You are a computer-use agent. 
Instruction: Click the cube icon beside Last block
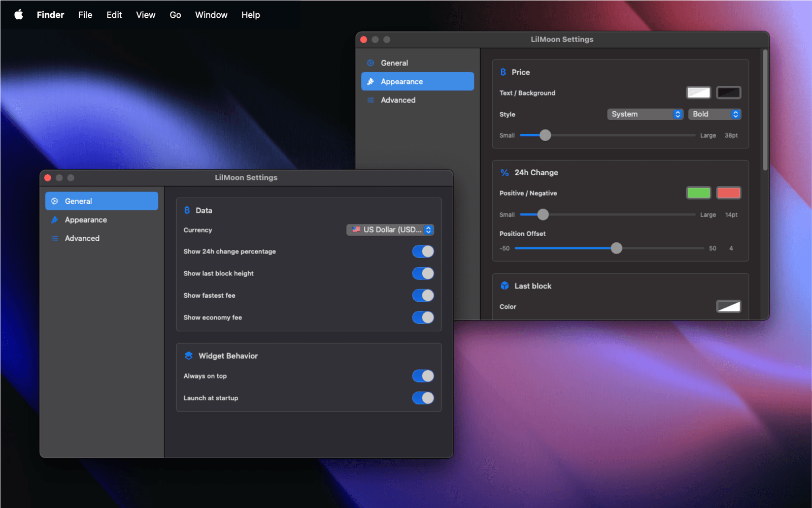coord(504,286)
